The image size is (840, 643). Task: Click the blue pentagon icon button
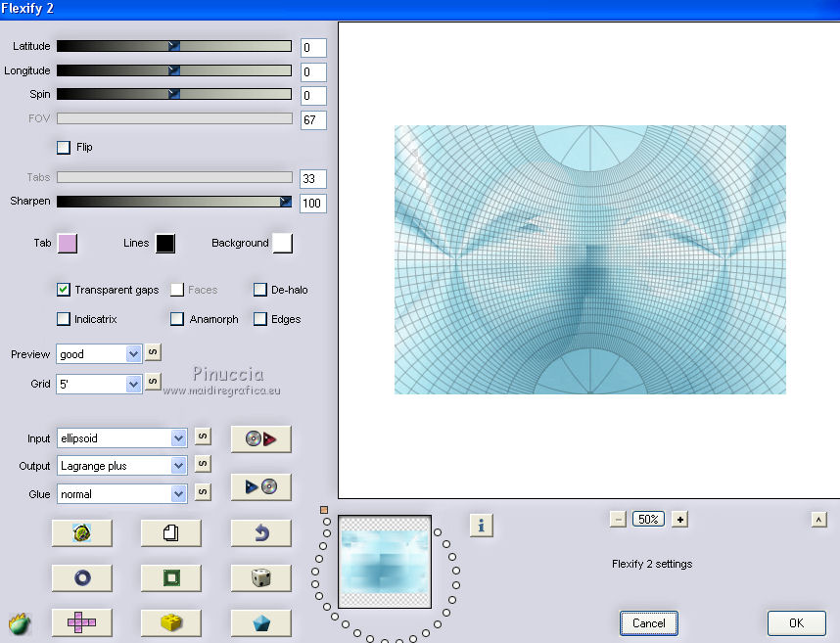[260, 622]
